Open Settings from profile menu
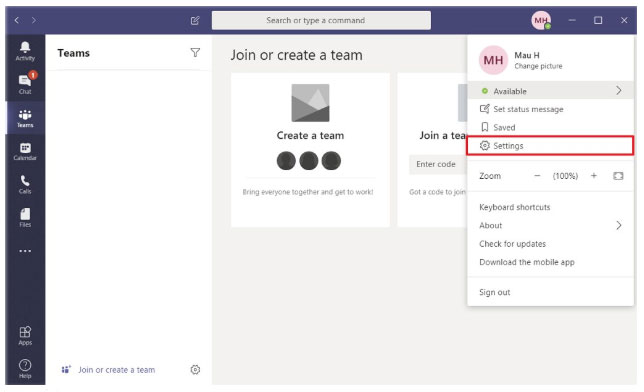The height and width of the screenshot is (392, 644). click(x=550, y=145)
